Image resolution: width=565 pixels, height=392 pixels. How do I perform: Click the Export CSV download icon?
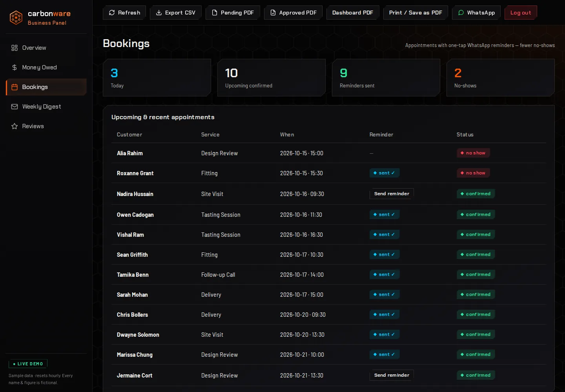point(159,13)
